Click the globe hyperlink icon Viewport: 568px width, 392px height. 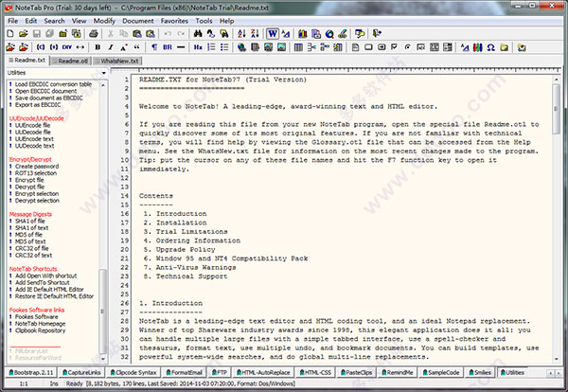[x=241, y=47]
